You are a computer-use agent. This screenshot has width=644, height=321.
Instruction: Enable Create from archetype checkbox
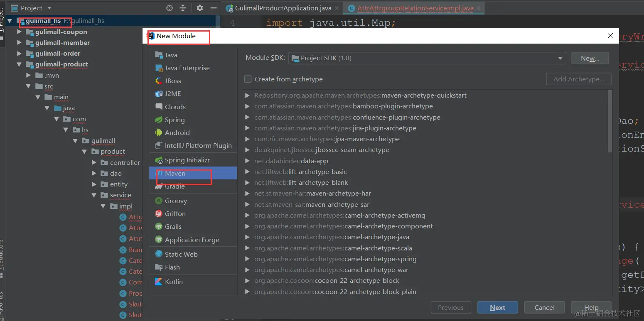(248, 79)
